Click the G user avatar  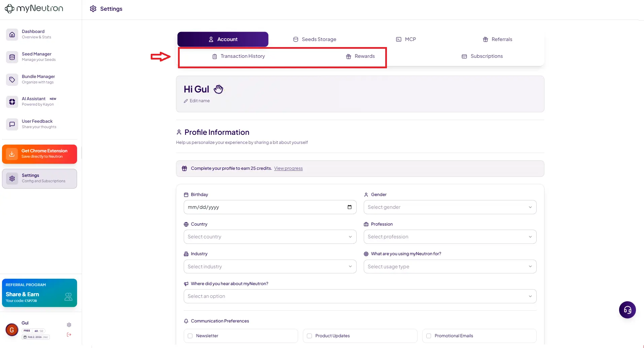pos(12,330)
